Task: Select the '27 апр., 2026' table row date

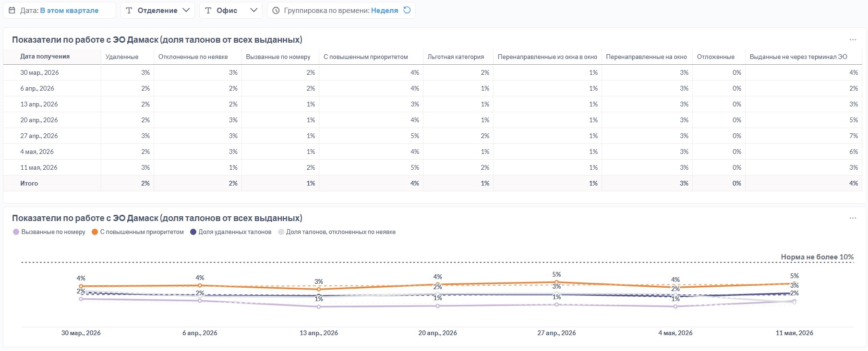Action: [39, 136]
